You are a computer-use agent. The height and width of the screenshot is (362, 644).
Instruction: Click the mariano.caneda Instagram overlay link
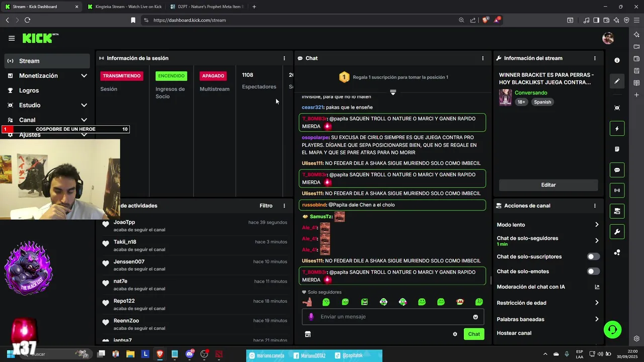click(268, 355)
